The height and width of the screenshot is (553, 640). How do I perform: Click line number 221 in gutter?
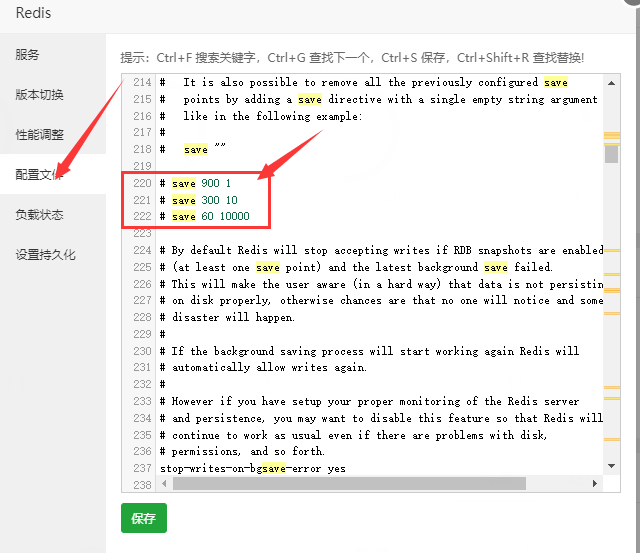142,200
